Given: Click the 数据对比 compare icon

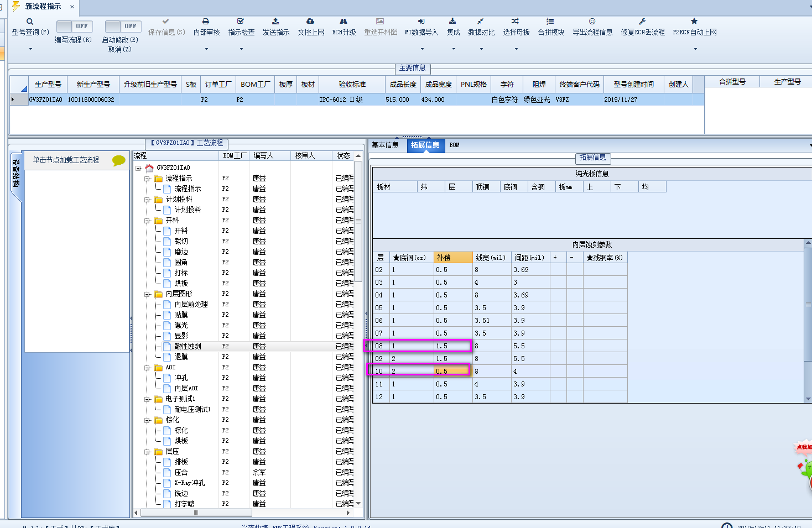Looking at the screenshot, I should (481, 22).
